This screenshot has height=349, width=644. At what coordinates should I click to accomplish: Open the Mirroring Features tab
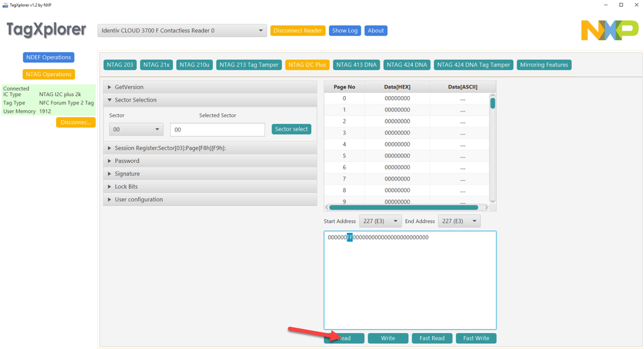[x=544, y=65]
